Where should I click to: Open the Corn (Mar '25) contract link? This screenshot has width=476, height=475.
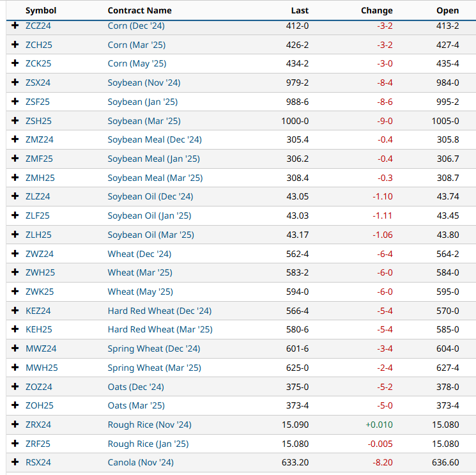[x=137, y=45]
